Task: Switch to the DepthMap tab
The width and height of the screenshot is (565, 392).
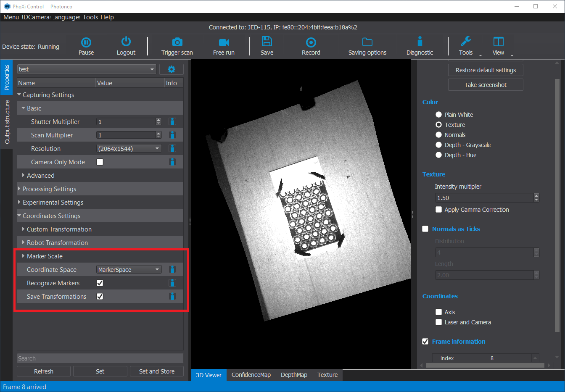Action: pyautogui.click(x=294, y=375)
